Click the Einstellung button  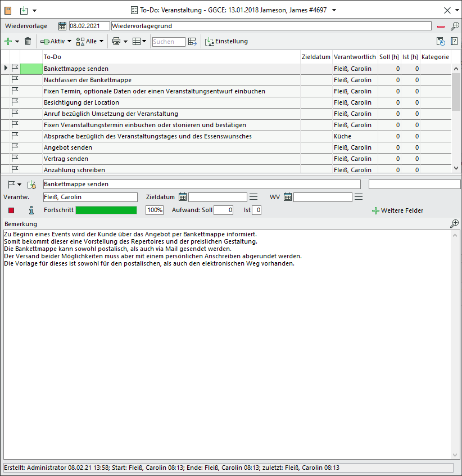coord(226,41)
